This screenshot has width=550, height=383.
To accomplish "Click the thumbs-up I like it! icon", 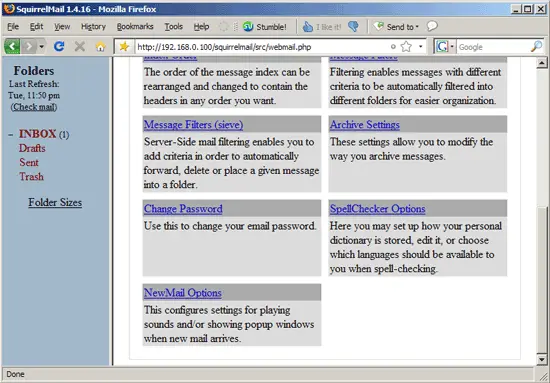I will point(308,27).
